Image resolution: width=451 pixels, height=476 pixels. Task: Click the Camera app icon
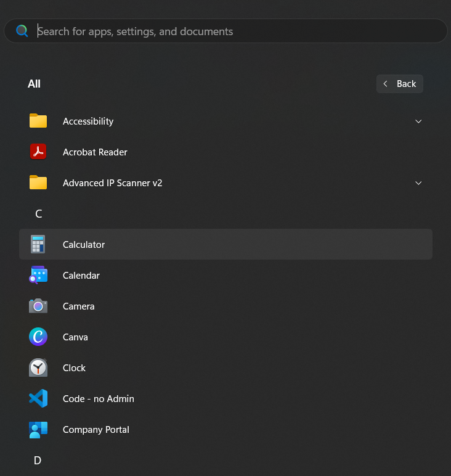(38, 306)
